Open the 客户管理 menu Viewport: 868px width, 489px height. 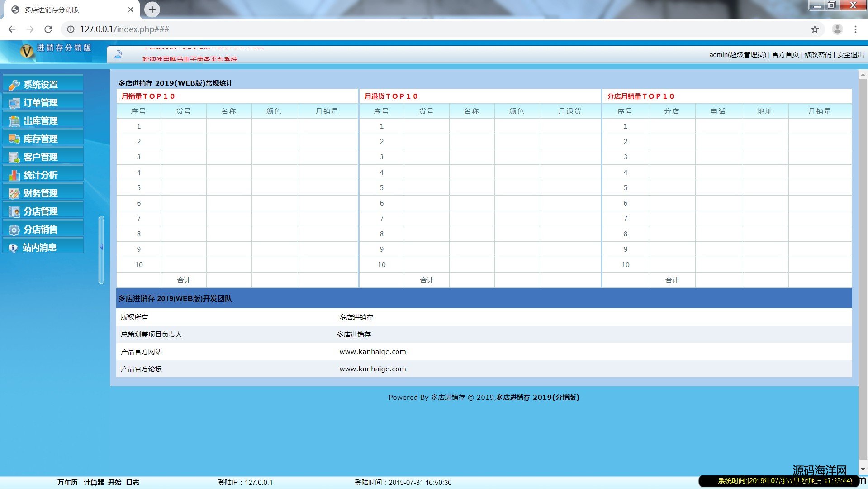coord(41,157)
